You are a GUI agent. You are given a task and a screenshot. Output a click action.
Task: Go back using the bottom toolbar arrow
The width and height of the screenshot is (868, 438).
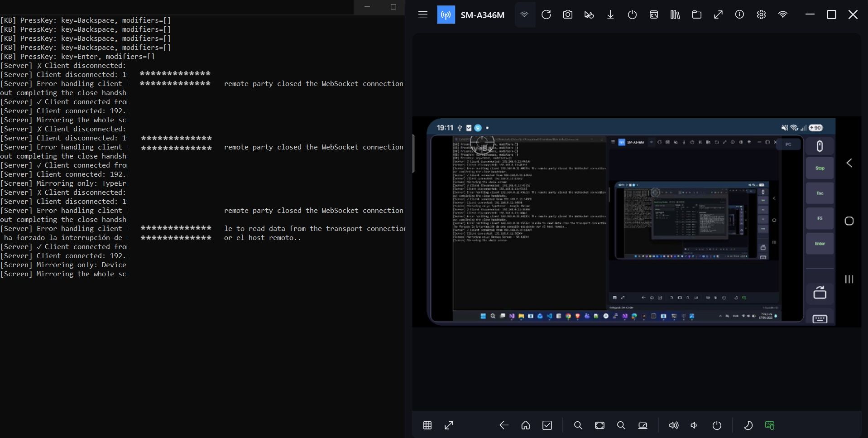[x=504, y=425]
